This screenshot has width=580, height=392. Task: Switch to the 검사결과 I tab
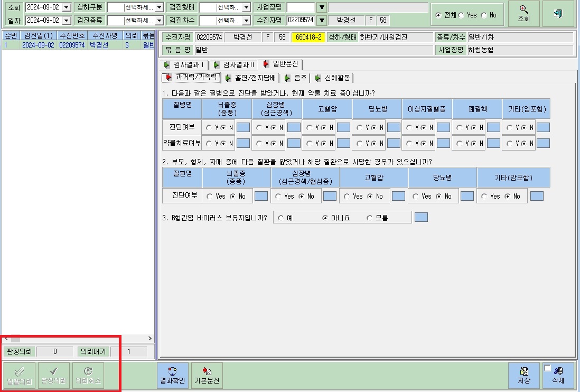(184, 64)
